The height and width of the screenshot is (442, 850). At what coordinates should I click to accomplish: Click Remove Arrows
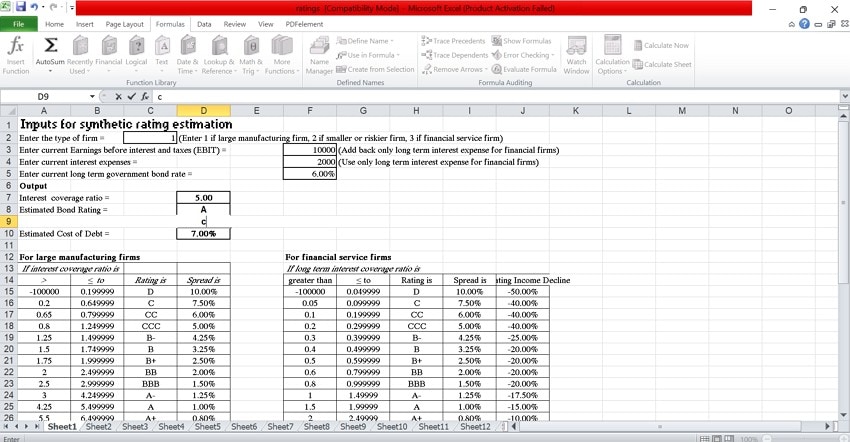[453, 69]
